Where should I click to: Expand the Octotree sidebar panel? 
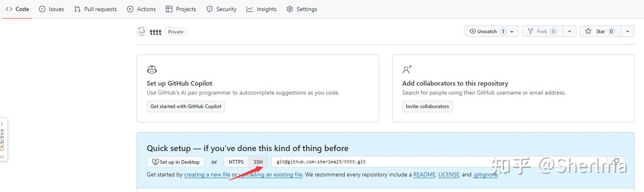click(x=3, y=140)
